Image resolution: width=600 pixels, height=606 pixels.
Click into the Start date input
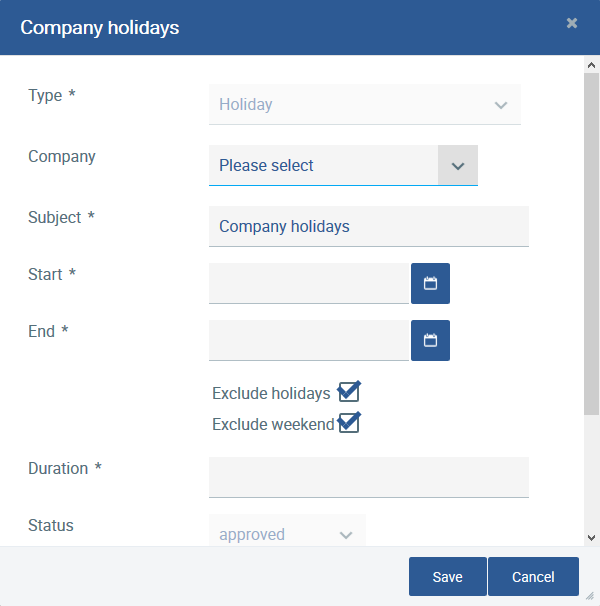[x=308, y=284]
